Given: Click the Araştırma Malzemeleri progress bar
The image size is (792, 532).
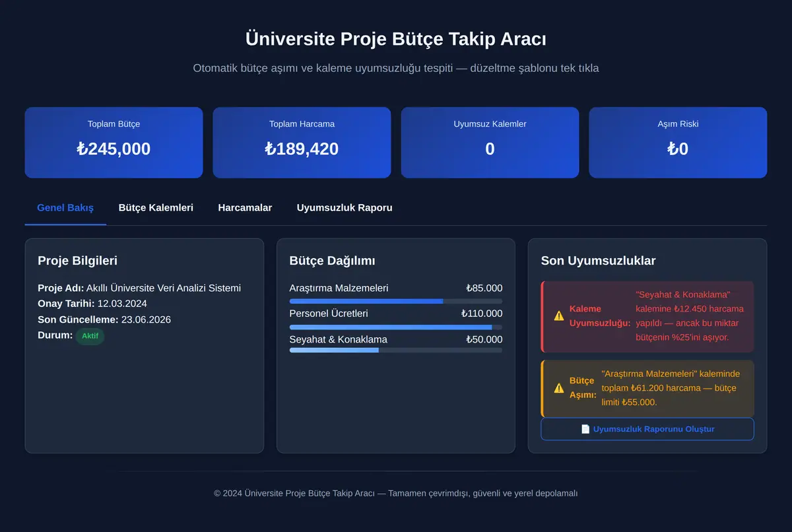Looking at the screenshot, I should coord(396,301).
